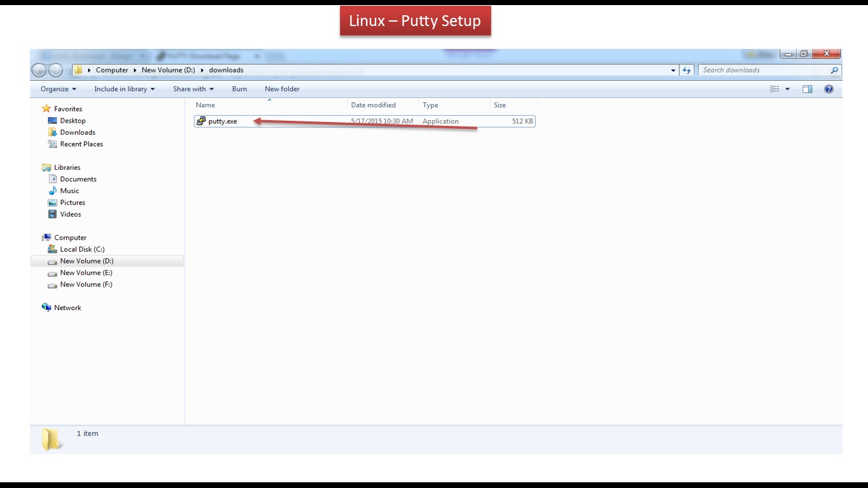Click the restore down window button
This screenshot has height=488, width=868.
804,54
